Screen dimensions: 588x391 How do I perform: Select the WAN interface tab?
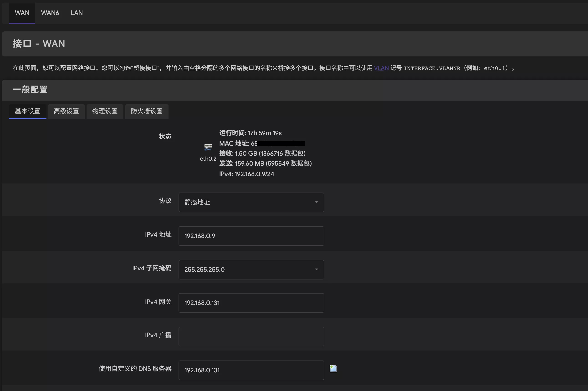[22, 13]
